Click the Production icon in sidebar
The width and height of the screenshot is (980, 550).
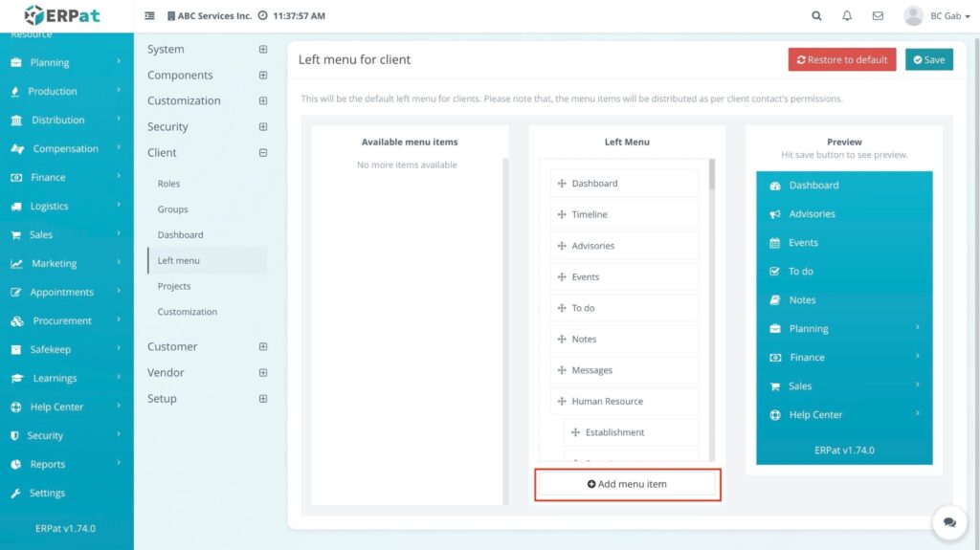[15, 91]
